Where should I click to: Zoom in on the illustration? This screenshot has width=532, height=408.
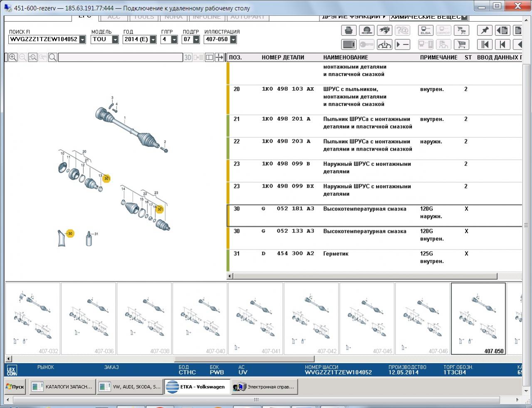coord(13,57)
